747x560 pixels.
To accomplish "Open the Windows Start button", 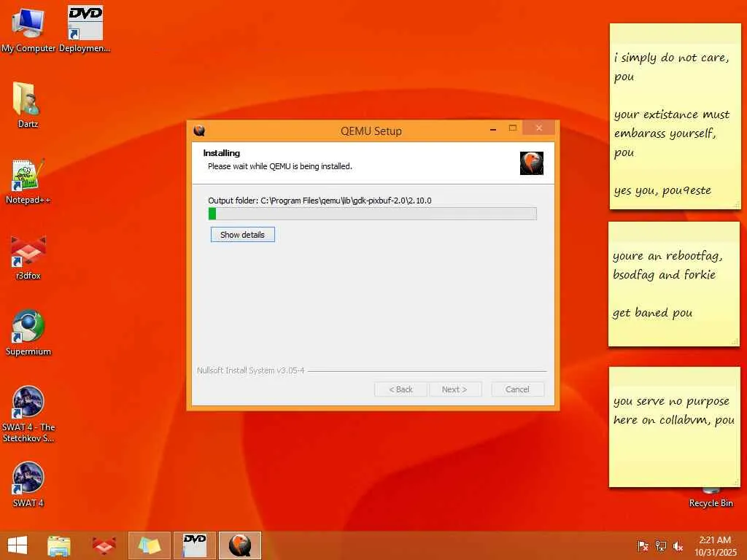I will pos(18,545).
